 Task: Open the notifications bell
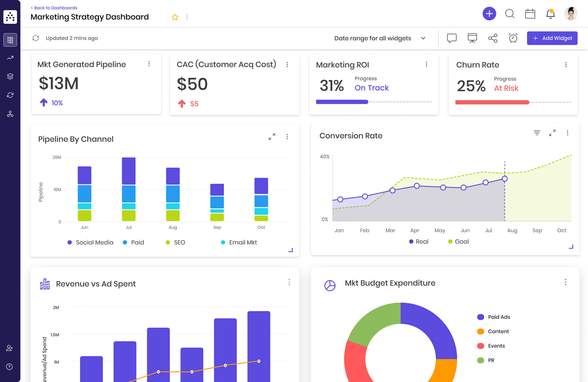click(550, 14)
